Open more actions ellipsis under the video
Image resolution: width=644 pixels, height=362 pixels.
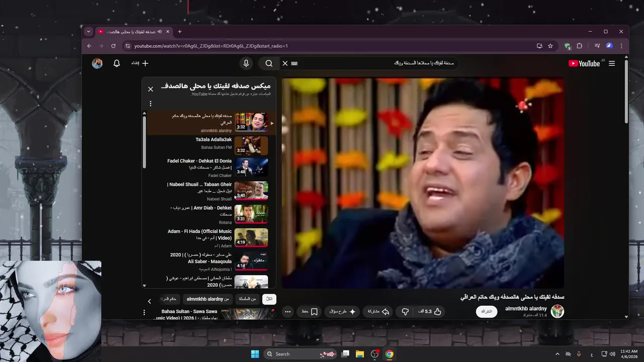point(288,312)
